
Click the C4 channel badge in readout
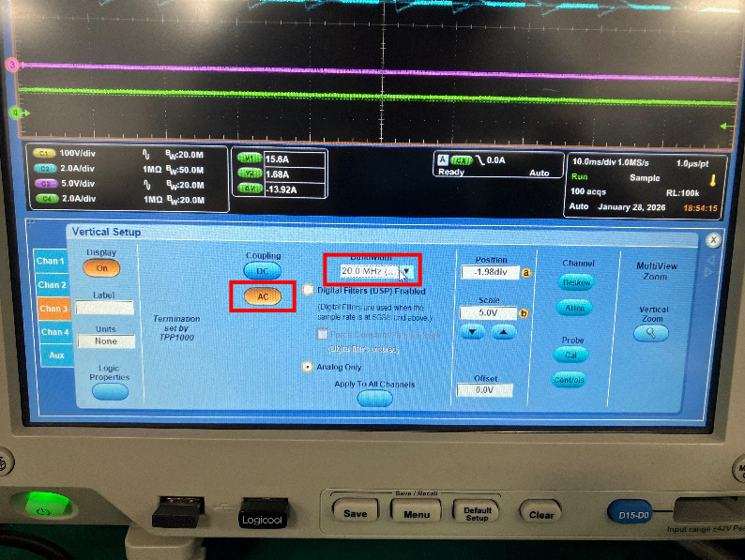click(x=43, y=199)
